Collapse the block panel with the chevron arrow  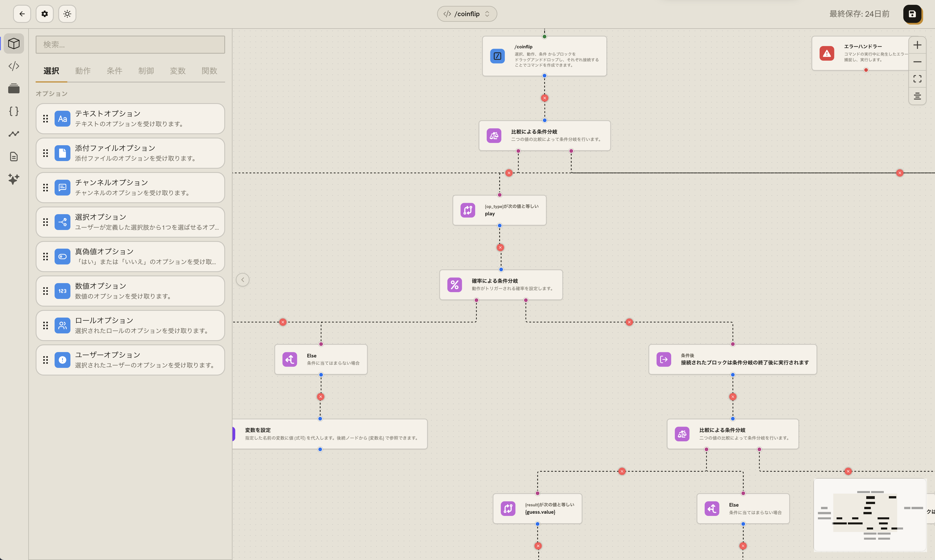pos(243,280)
